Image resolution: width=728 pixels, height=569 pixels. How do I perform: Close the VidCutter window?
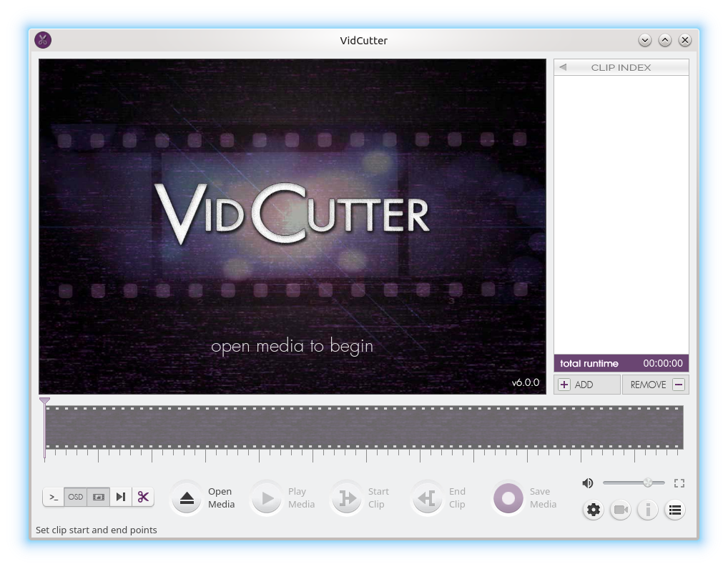click(685, 40)
